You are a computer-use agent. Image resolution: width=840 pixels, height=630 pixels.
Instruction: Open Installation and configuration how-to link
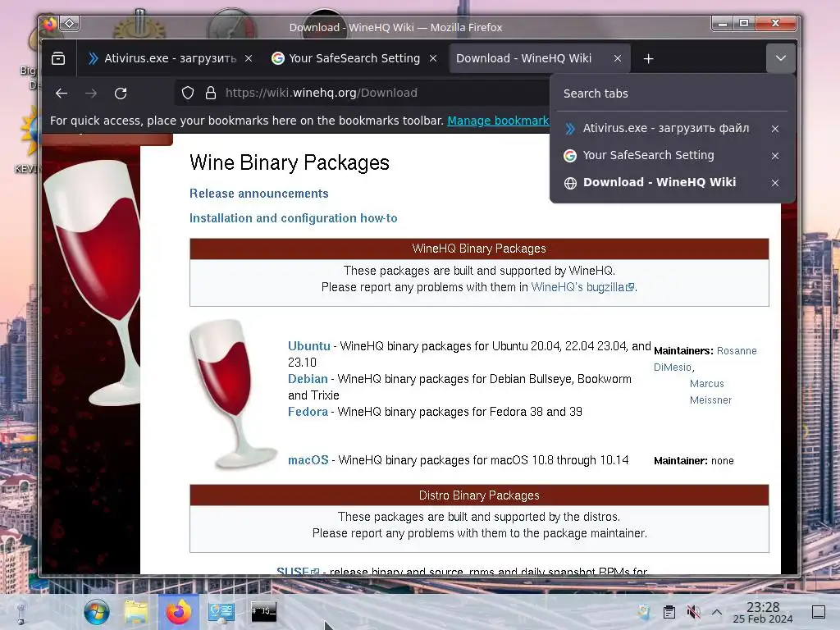(x=293, y=218)
